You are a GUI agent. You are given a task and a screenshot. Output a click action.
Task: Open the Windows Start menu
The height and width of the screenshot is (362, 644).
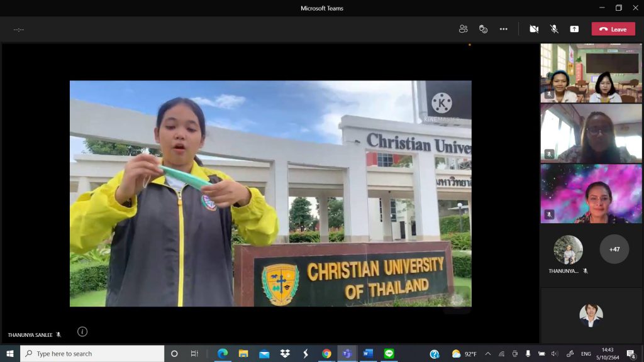click(10, 353)
